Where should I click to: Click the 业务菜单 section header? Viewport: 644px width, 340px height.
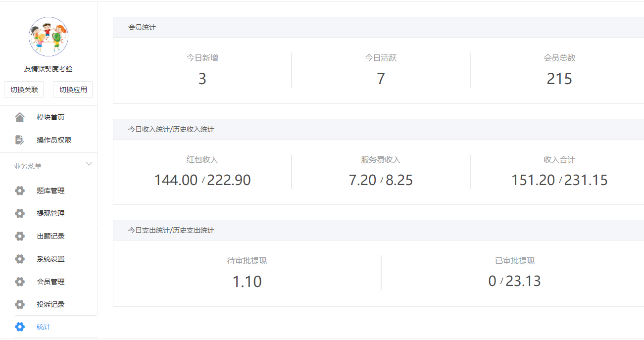click(28, 166)
